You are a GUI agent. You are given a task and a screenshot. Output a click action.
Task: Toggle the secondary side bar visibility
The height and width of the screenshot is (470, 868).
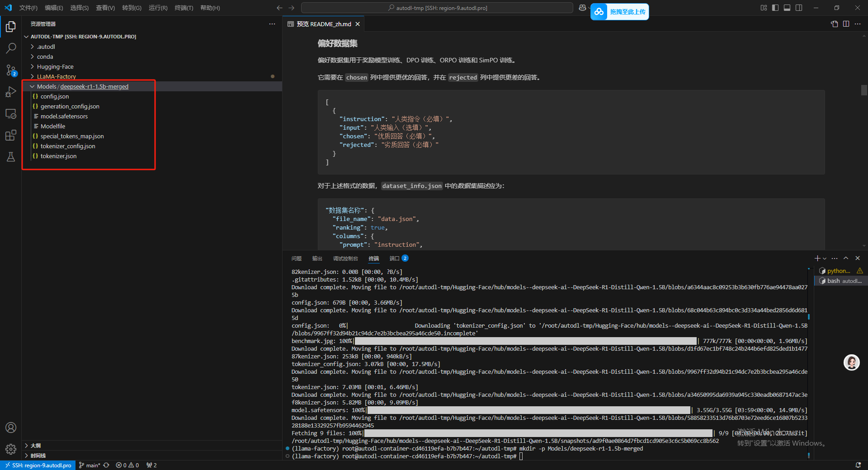[x=799, y=8]
